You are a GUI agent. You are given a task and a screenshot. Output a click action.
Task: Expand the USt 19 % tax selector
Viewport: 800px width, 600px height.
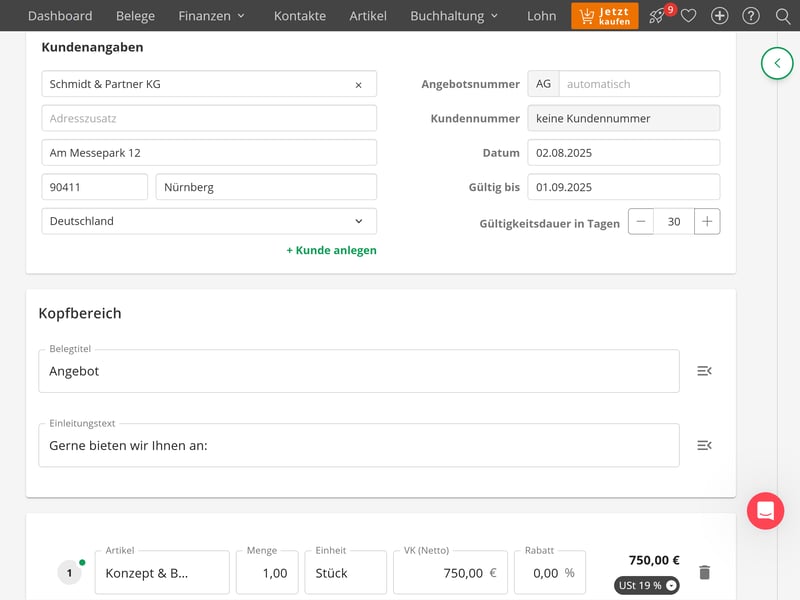646,585
